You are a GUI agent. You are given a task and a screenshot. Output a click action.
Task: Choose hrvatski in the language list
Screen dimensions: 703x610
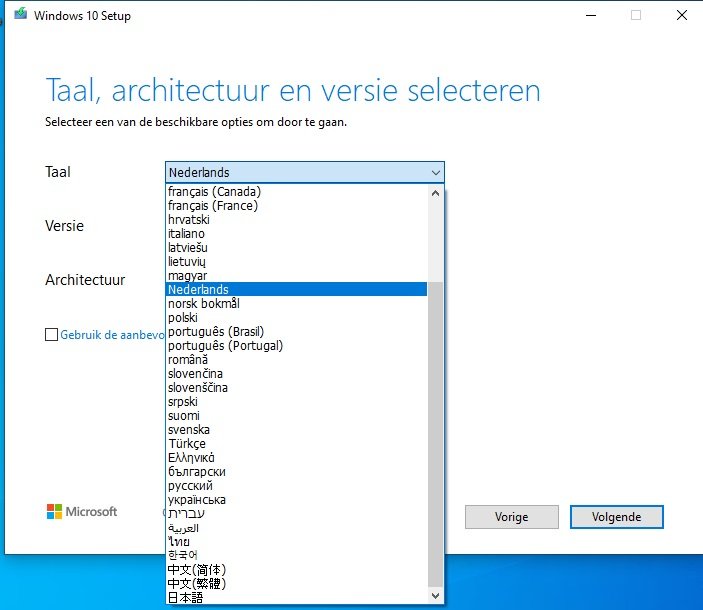(296, 219)
